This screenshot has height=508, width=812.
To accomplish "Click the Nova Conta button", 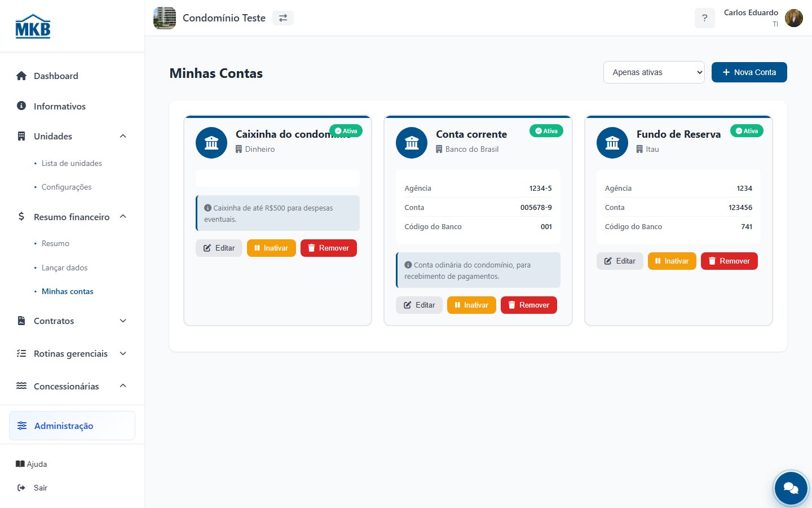I will (749, 72).
